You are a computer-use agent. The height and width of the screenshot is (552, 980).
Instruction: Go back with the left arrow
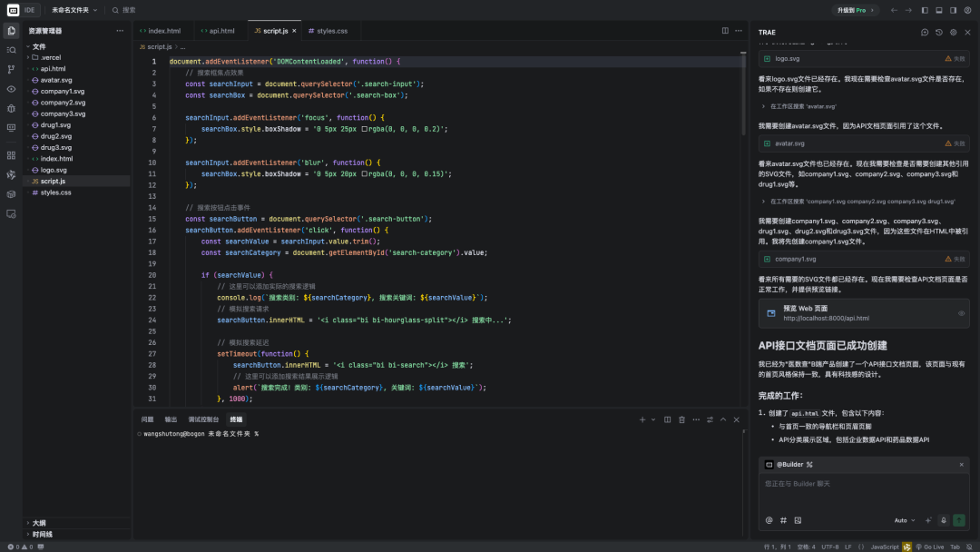click(894, 10)
